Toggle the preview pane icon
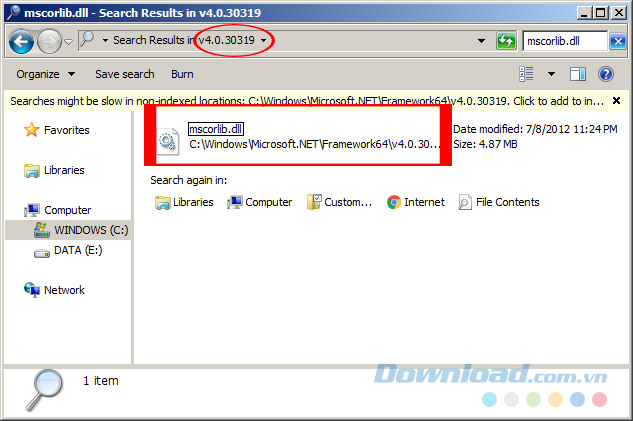 coord(578,74)
